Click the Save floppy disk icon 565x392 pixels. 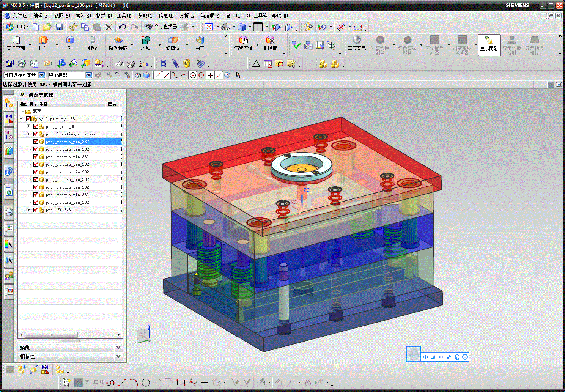pyautogui.click(x=59, y=27)
